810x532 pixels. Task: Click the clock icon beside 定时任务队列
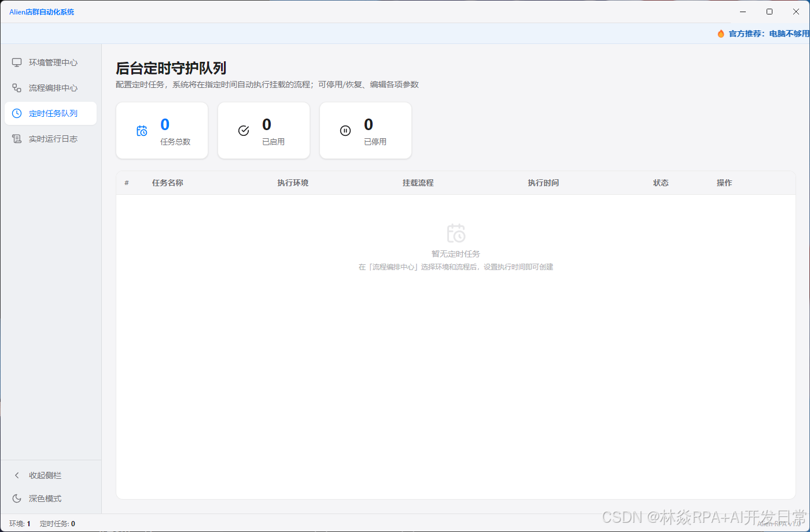pyautogui.click(x=17, y=113)
